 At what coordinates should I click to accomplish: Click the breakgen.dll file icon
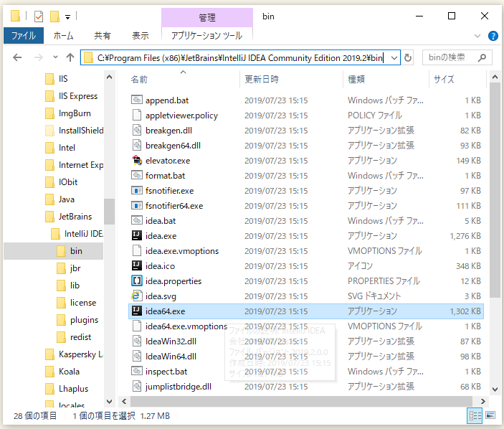point(137,131)
